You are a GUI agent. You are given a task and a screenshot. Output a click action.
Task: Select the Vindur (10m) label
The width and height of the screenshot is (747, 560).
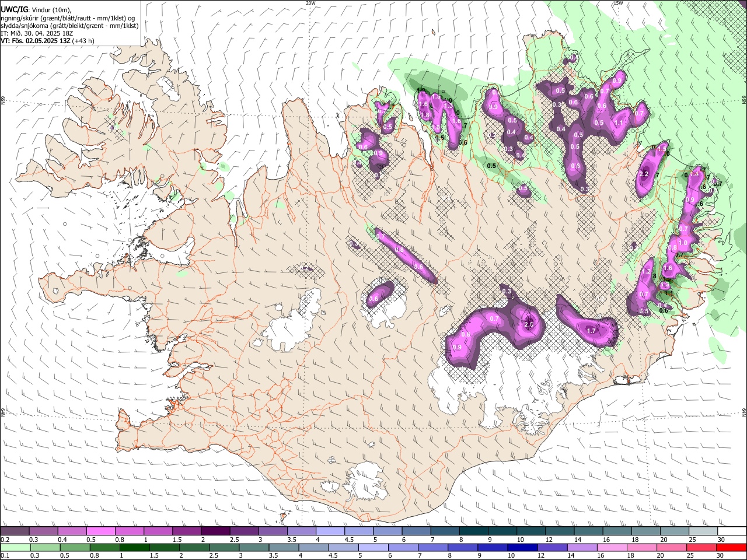pos(51,10)
